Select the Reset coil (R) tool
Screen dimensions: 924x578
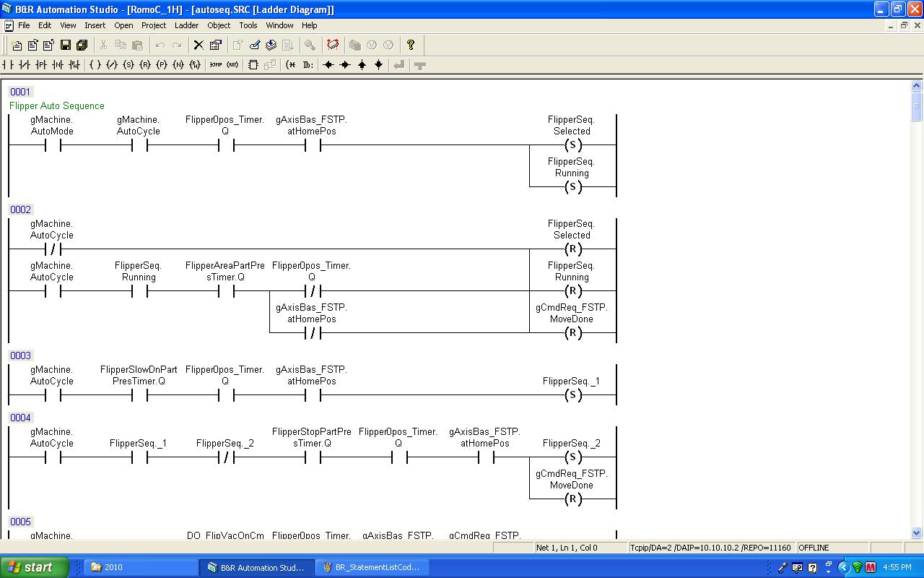pos(145,65)
